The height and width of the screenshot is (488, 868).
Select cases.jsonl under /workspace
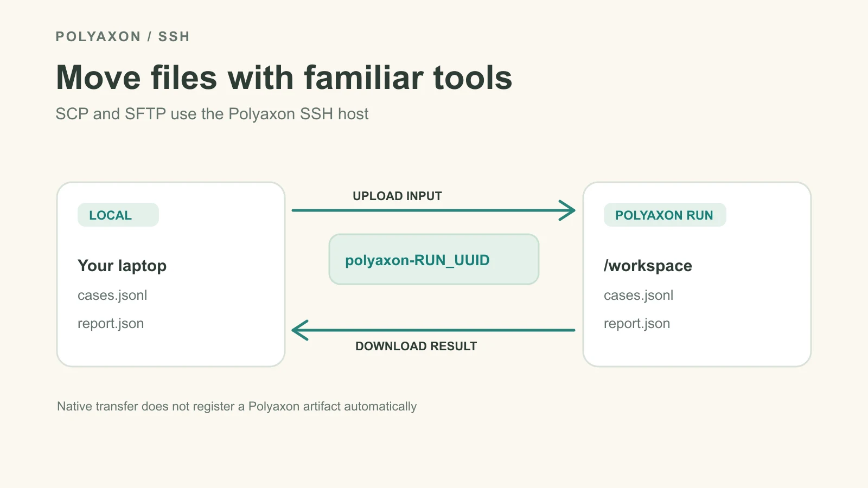click(x=639, y=296)
